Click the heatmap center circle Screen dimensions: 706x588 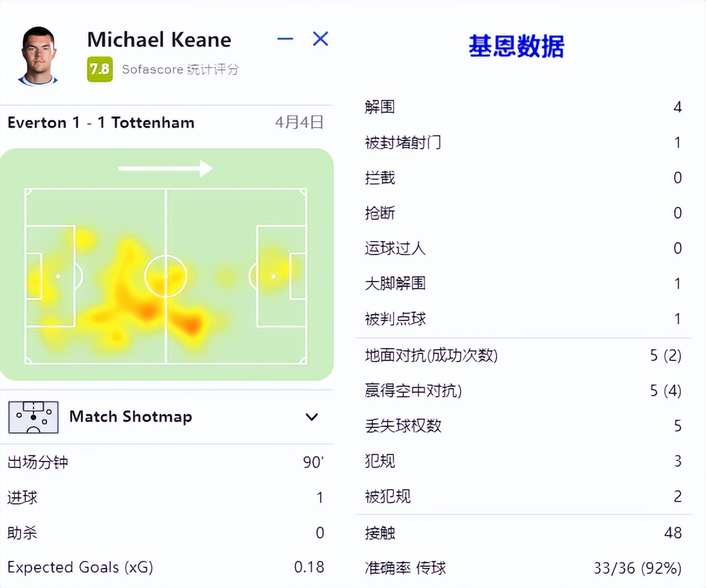point(166,276)
